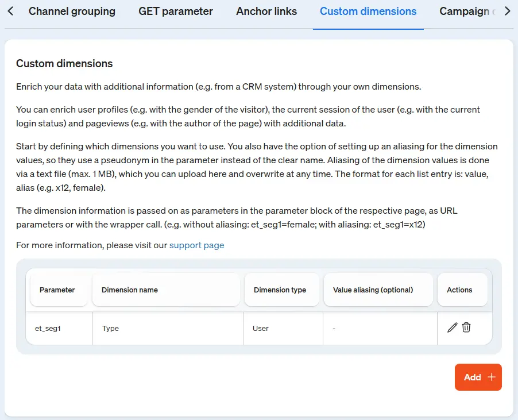
Task: Click the Dimension name column header
Action: tap(130, 290)
